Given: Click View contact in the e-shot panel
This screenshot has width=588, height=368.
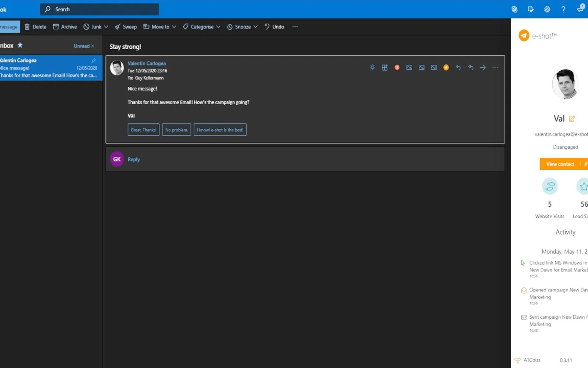Looking at the screenshot, I should (560, 164).
